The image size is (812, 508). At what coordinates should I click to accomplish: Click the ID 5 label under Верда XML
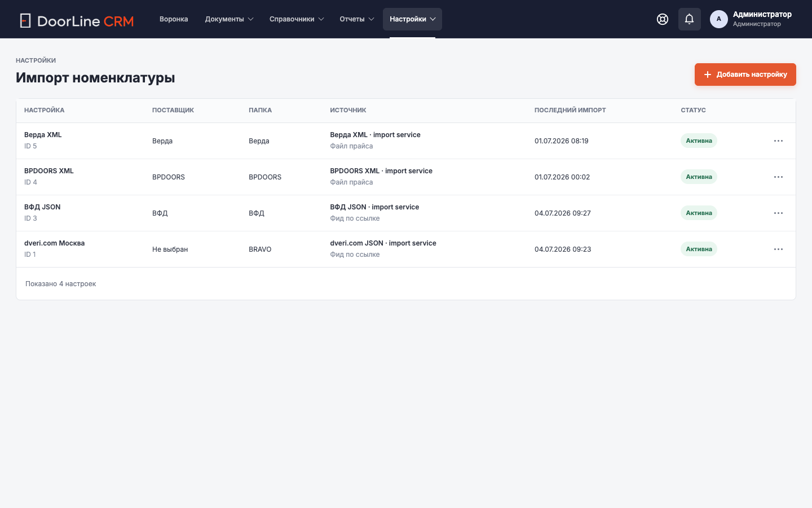[x=30, y=146]
